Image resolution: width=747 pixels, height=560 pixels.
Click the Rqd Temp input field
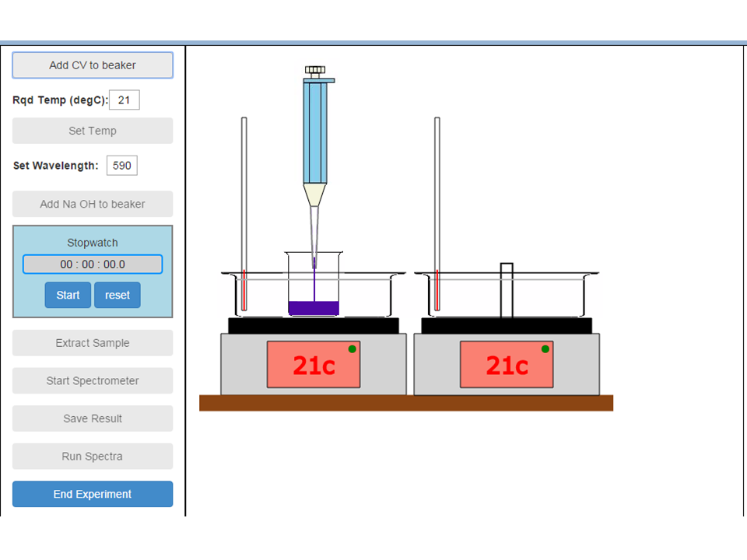(124, 100)
